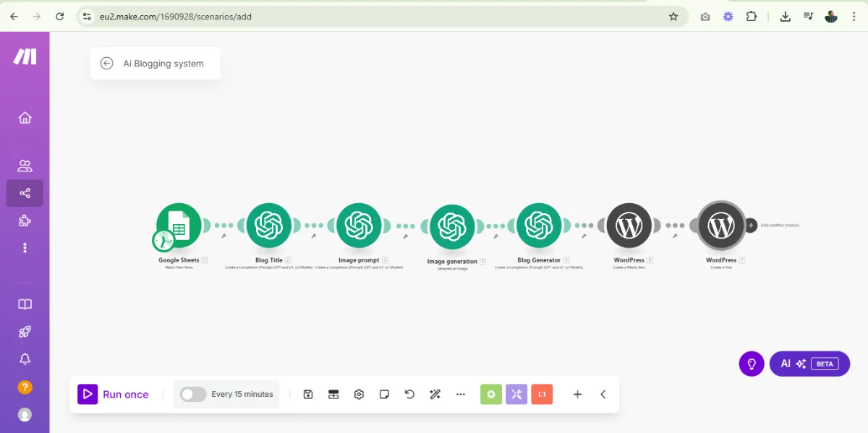This screenshot has height=433, width=868.
Task: Open the AI Beta assistant button
Action: tap(809, 364)
